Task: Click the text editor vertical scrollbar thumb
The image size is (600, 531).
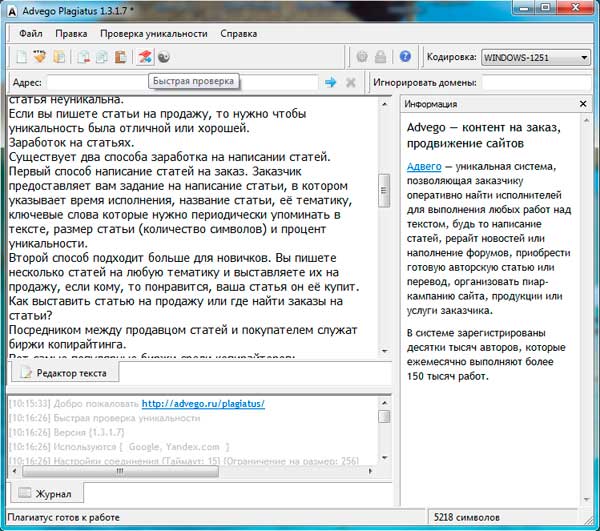Action: pyautogui.click(x=384, y=191)
